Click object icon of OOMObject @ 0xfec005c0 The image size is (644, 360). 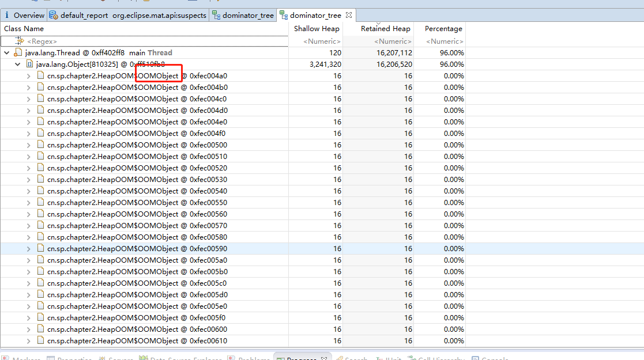tap(40, 282)
